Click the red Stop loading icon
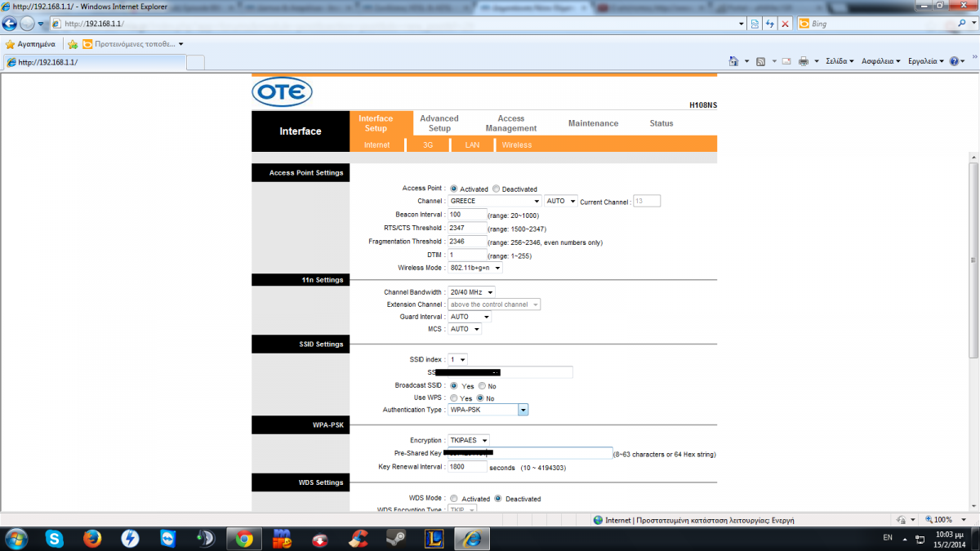Image resolution: width=980 pixels, height=551 pixels. click(x=785, y=24)
